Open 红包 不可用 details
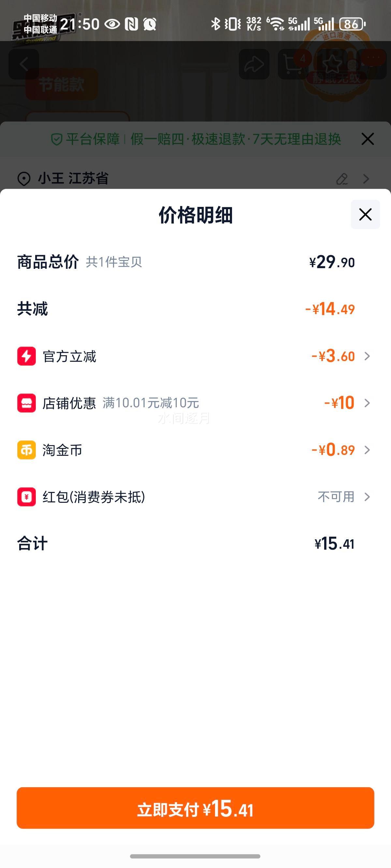This screenshot has width=391, height=868. click(x=343, y=497)
